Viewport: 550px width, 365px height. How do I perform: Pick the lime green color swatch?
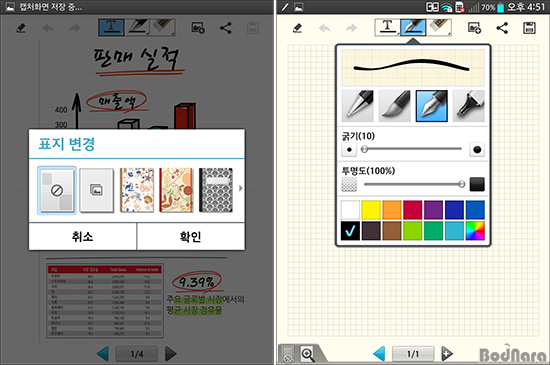[x=412, y=231]
